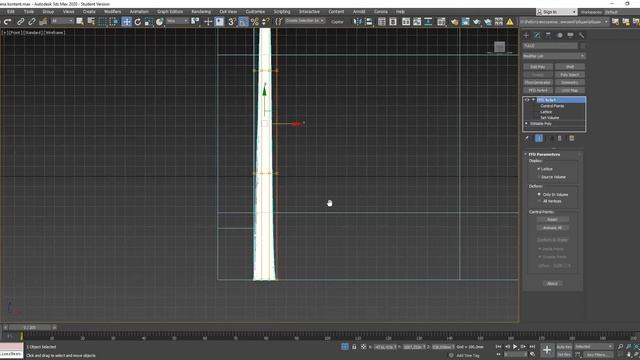Click the yellow warning triangle icon
The image size is (640, 360).
coord(510,22)
